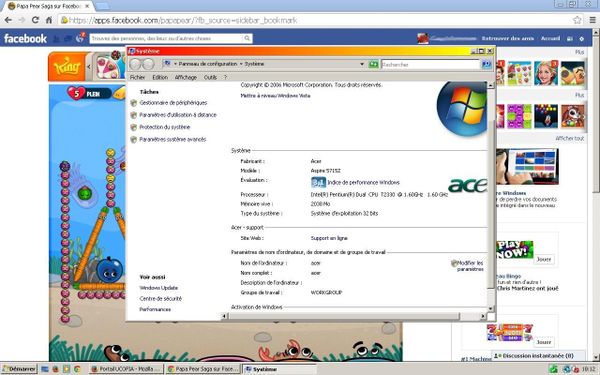Select the Papa Pear Saga browser tab
The height and width of the screenshot is (375, 600).
[x=48, y=7]
